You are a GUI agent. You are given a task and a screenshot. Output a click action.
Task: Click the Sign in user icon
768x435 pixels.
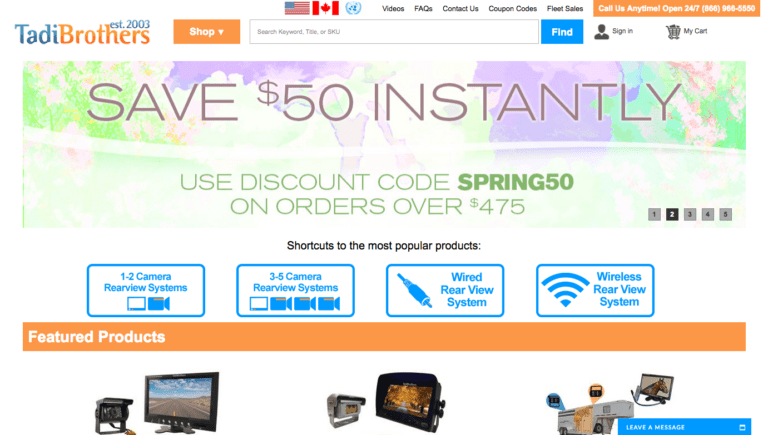601,32
